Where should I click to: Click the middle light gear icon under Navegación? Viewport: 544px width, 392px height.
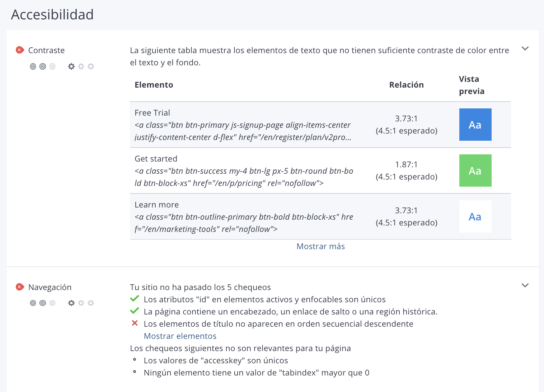pyautogui.click(x=81, y=303)
